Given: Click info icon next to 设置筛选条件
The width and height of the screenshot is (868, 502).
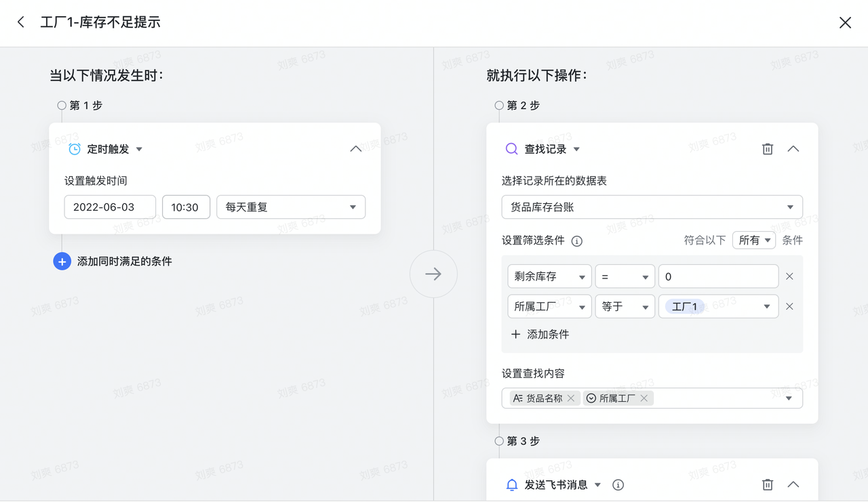Looking at the screenshot, I should pos(577,240).
